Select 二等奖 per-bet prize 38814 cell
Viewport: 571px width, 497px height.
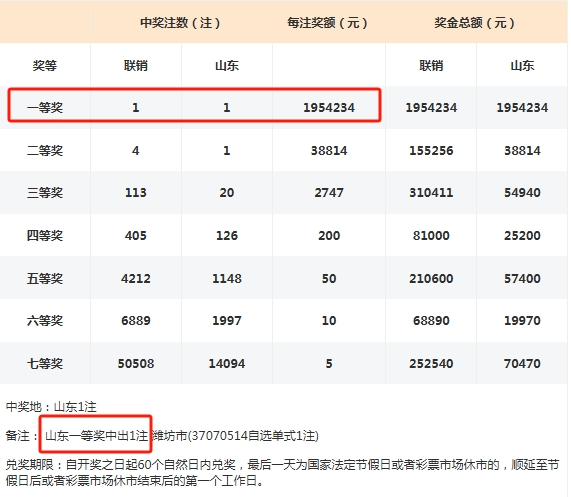pyautogui.click(x=329, y=150)
